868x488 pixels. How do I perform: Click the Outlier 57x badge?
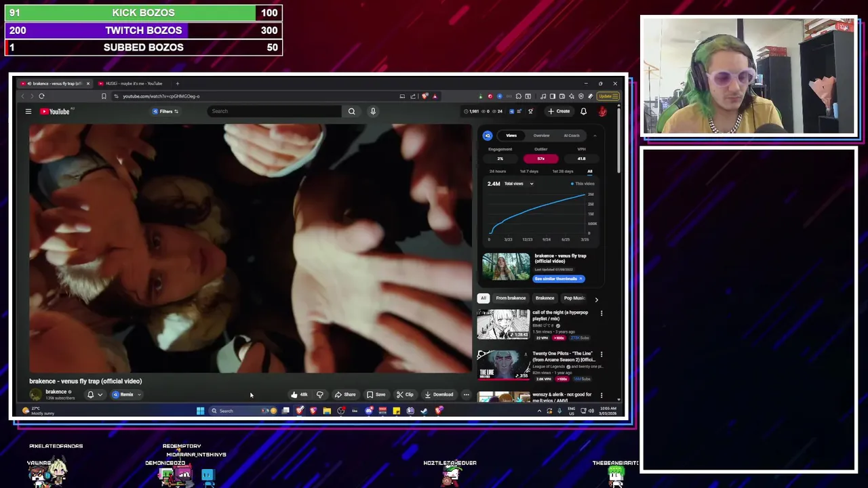[540, 159]
